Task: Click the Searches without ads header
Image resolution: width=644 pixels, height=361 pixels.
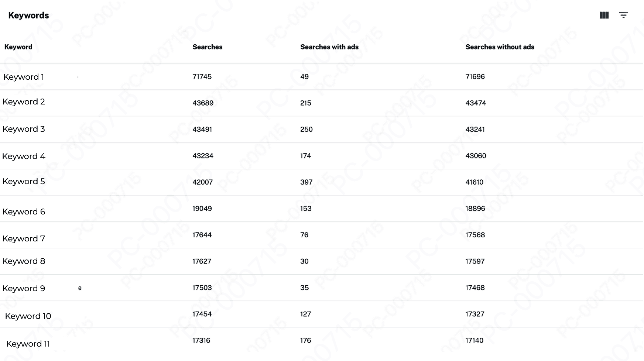Action: [x=500, y=47]
